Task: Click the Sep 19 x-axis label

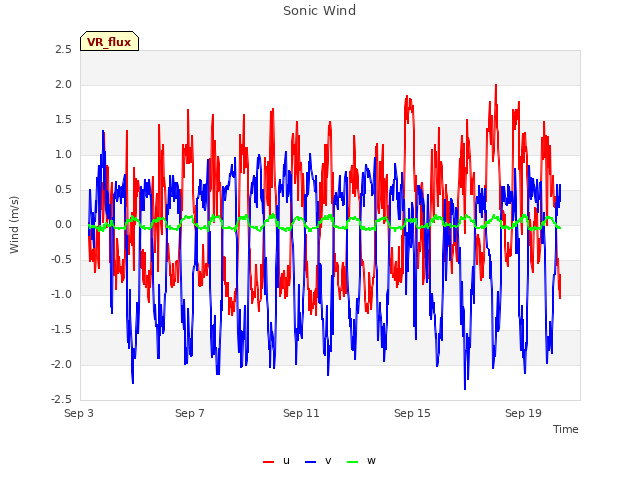Action: pyautogui.click(x=523, y=413)
